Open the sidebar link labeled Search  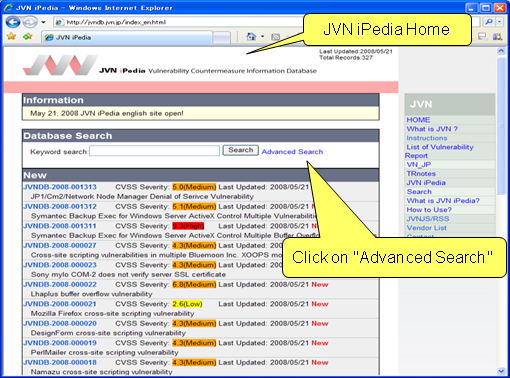pyautogui.click(x=419, y=192)
